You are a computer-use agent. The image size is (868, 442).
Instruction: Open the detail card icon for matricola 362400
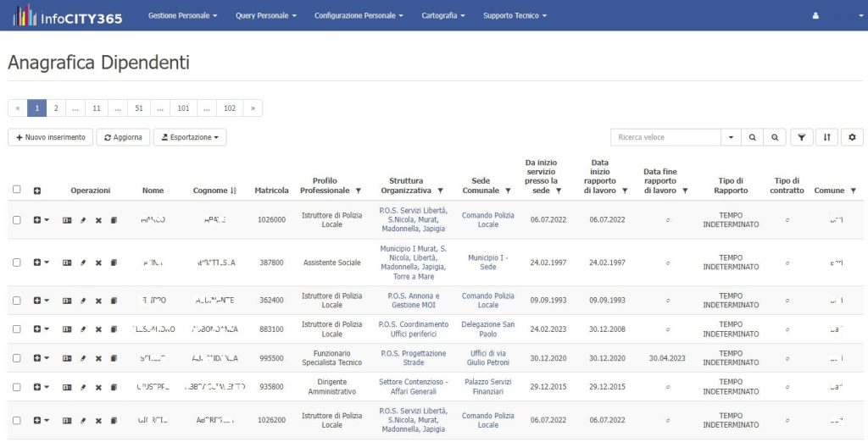(x=67, y=301)
